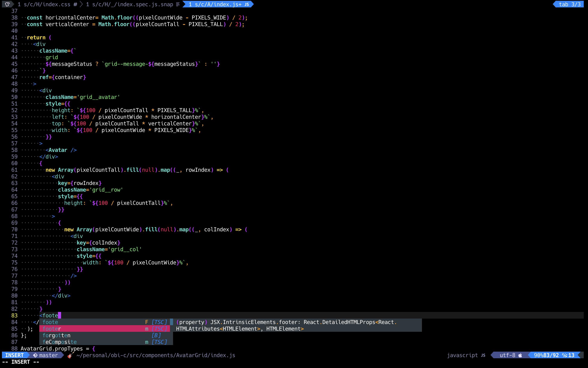Click the 'left:' style property on line 53
The height and width of the screenshot is (368, 588).
[59, 117]
